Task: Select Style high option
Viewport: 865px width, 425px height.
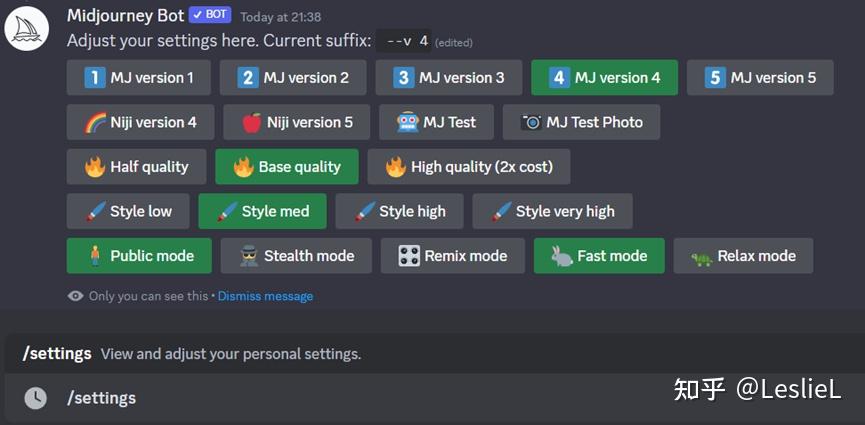Action: tap(399, 211)
